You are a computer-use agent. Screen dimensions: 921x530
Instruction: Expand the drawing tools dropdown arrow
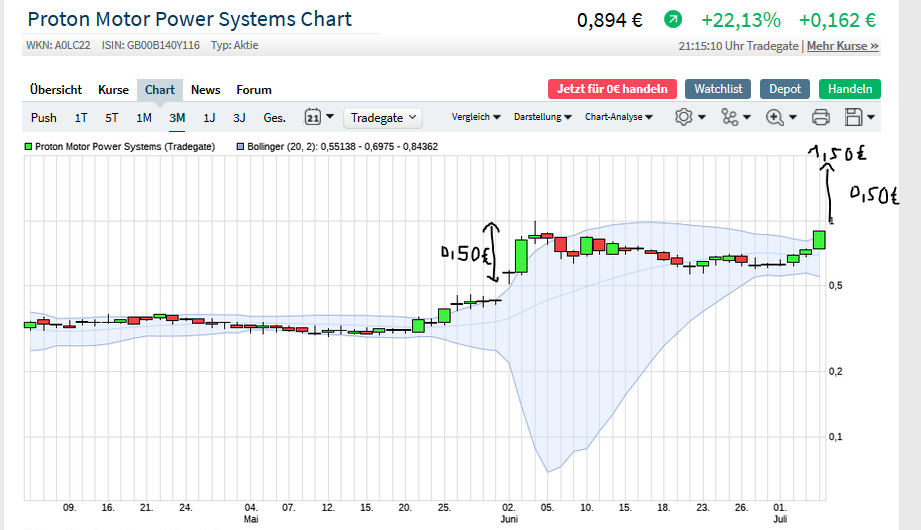[747, 117]
